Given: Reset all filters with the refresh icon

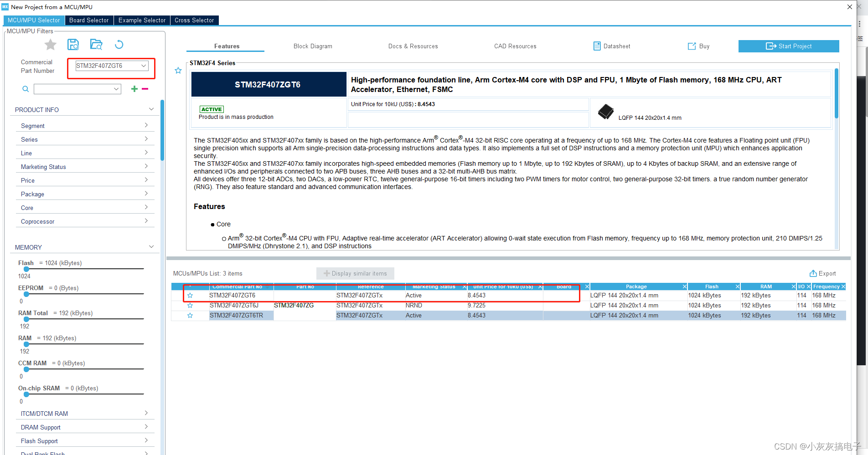Looking at the screenshot, I should click(119, 45).
